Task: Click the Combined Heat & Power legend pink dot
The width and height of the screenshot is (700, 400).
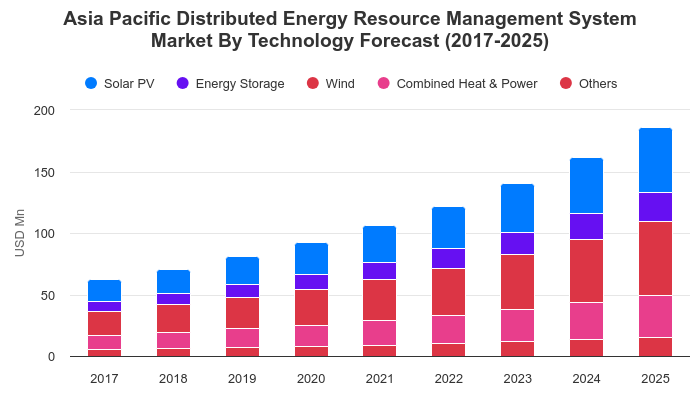Action: [x=383, y=83]
